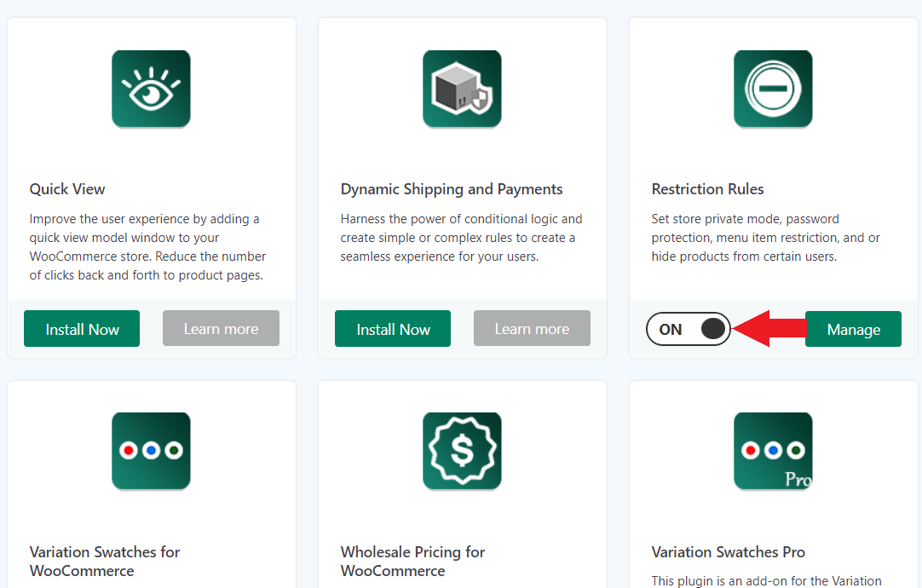Select the Variation Swatches Pro title
The width and height of the screenshot is (922, 588).
point(728,552)
